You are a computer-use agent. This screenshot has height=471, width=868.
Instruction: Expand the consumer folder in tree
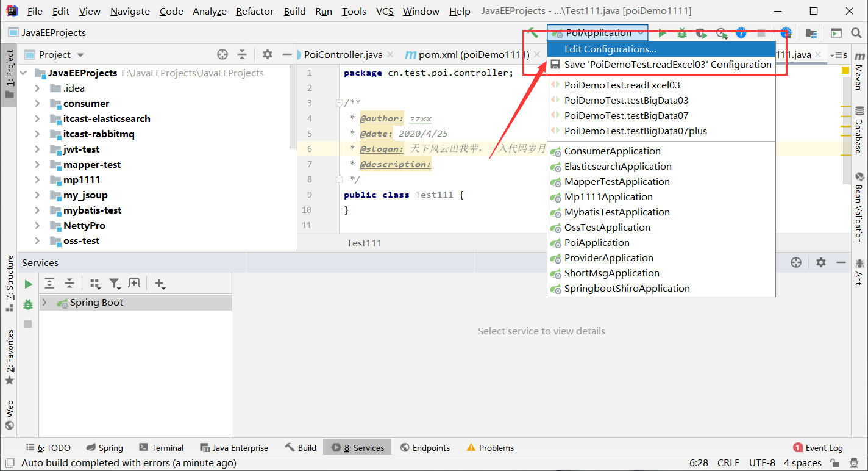[x=38, y=104]
